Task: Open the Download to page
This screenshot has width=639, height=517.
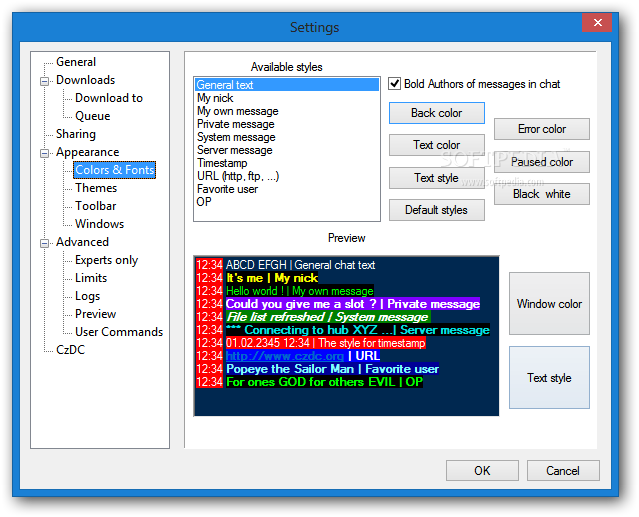Action: pyautogui.click(x=109, y=98)
